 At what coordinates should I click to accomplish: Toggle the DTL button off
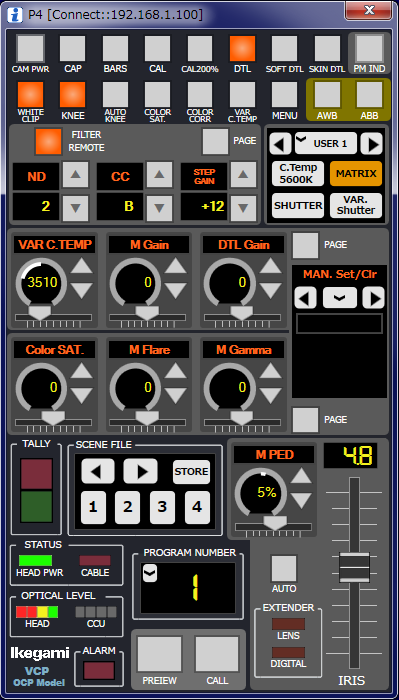click(x=242, y=49)
